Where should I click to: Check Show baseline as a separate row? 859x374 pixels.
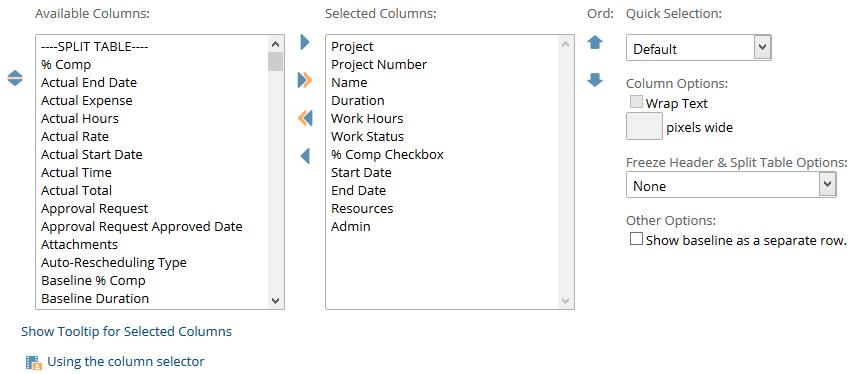pyautogui.click(x=636, y=239)
